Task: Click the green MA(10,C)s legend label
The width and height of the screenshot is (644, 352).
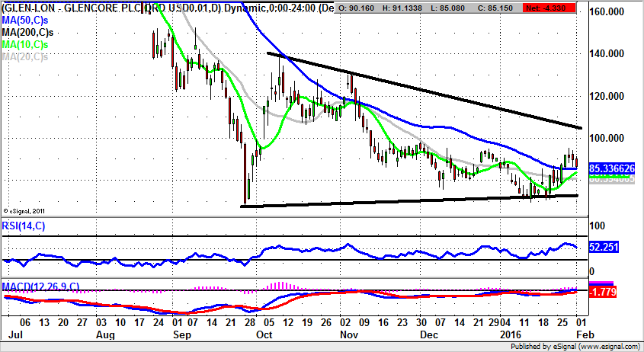Action: 27,45
